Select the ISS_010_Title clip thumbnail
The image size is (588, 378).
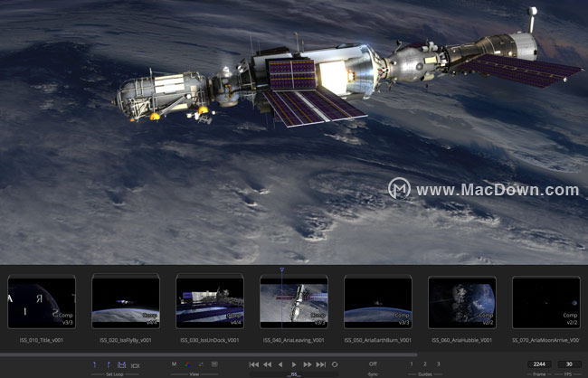42,302
